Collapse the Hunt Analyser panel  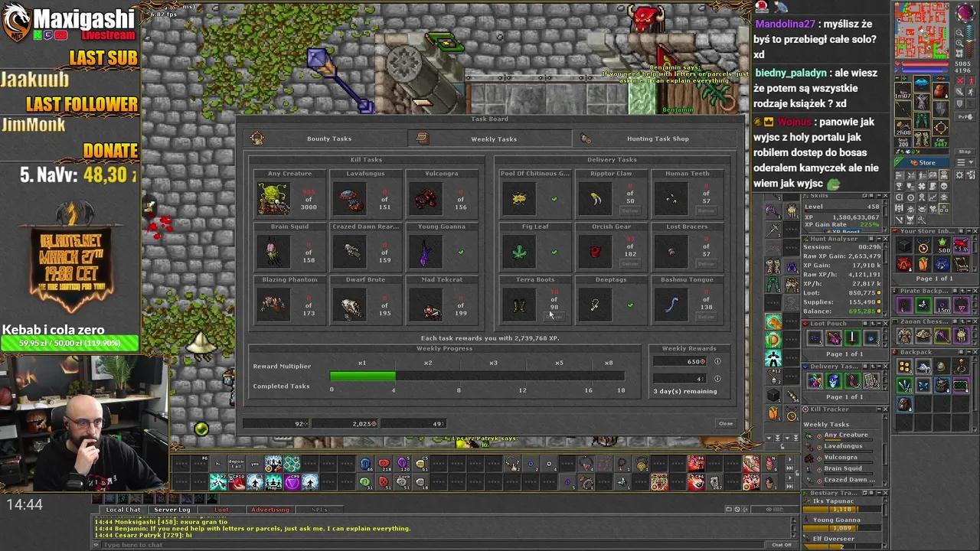coord(879,239)
